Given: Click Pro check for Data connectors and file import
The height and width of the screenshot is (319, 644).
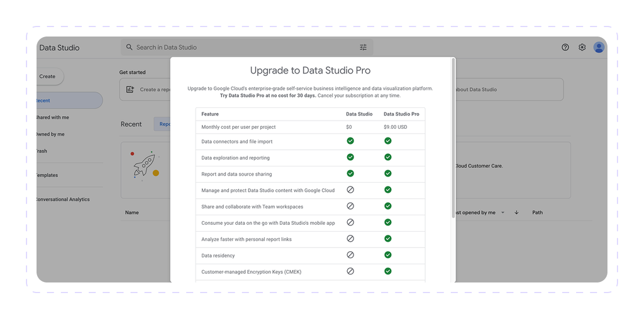Looking at the screenshot, I should (387, 141).
